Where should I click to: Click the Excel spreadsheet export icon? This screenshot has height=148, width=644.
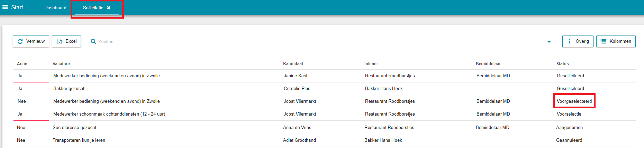(x=60, y=41)
